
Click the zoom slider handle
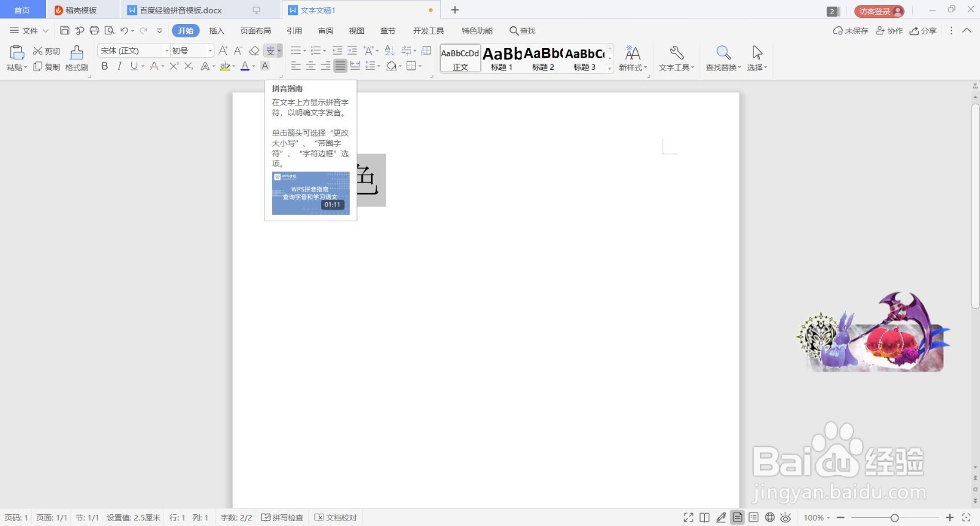coord(894,518)
